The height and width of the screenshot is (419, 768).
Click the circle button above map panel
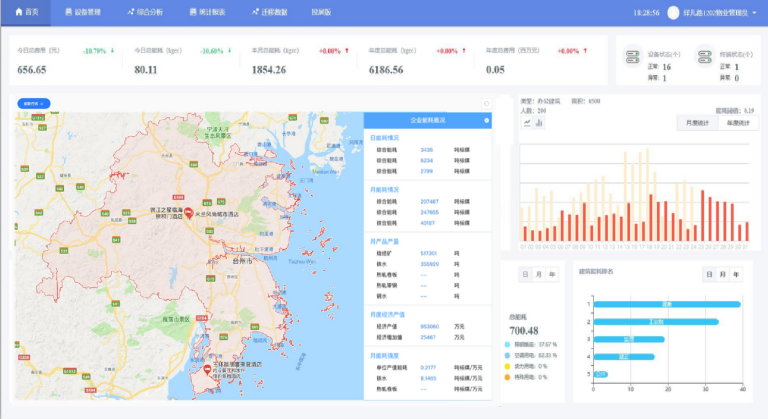(x=486, y=103)
